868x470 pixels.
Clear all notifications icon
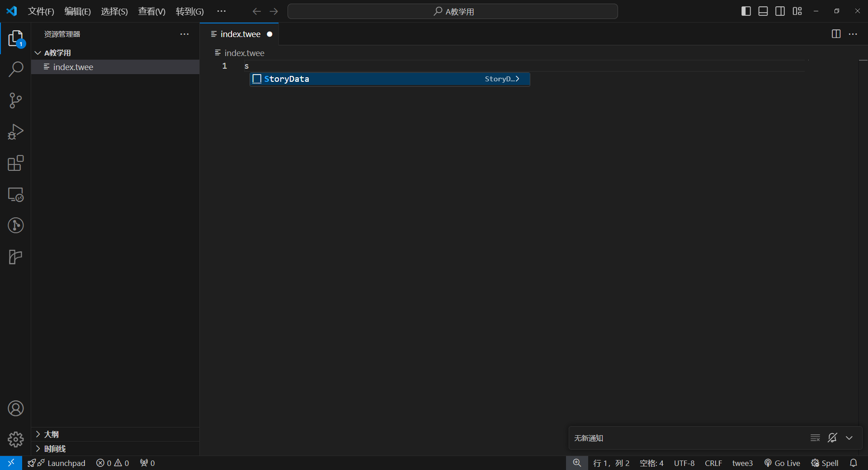[x=815, y=438]
